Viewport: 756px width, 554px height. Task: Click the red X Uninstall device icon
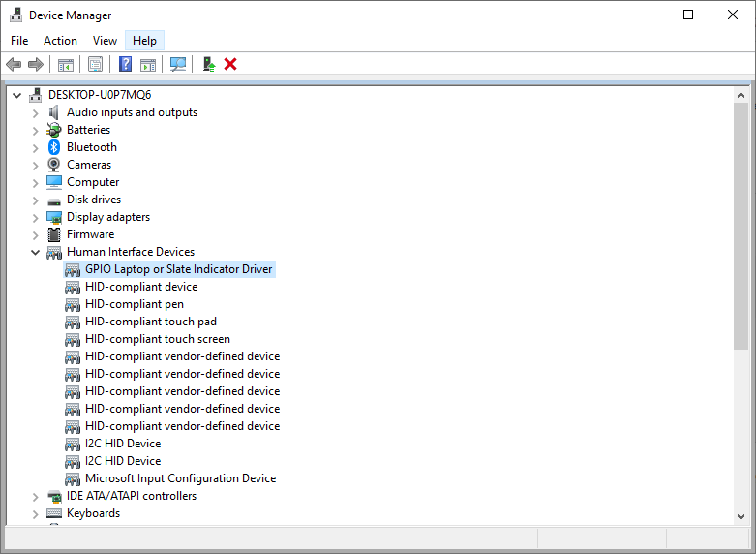point(230,64)
